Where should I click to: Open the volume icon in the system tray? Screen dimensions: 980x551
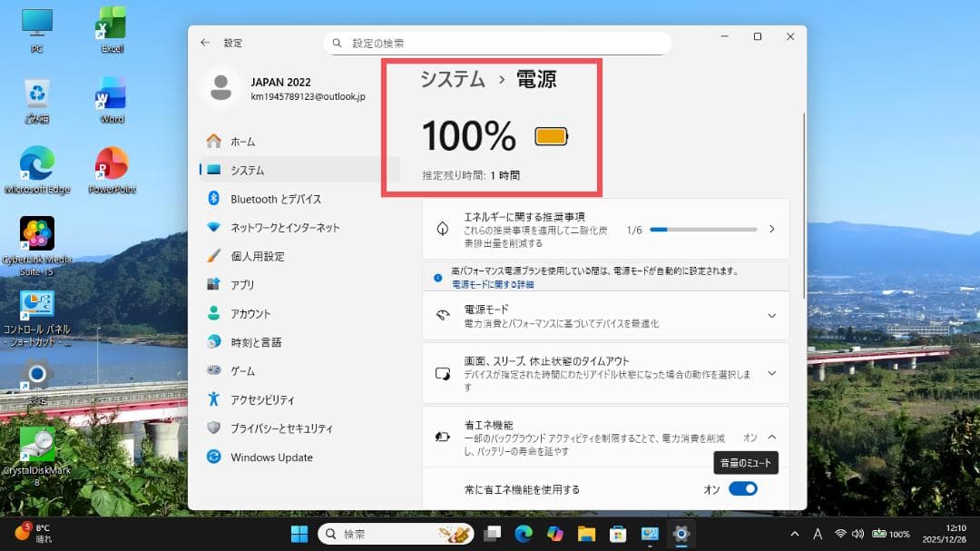pyautogui.click(x=857, y=535)
